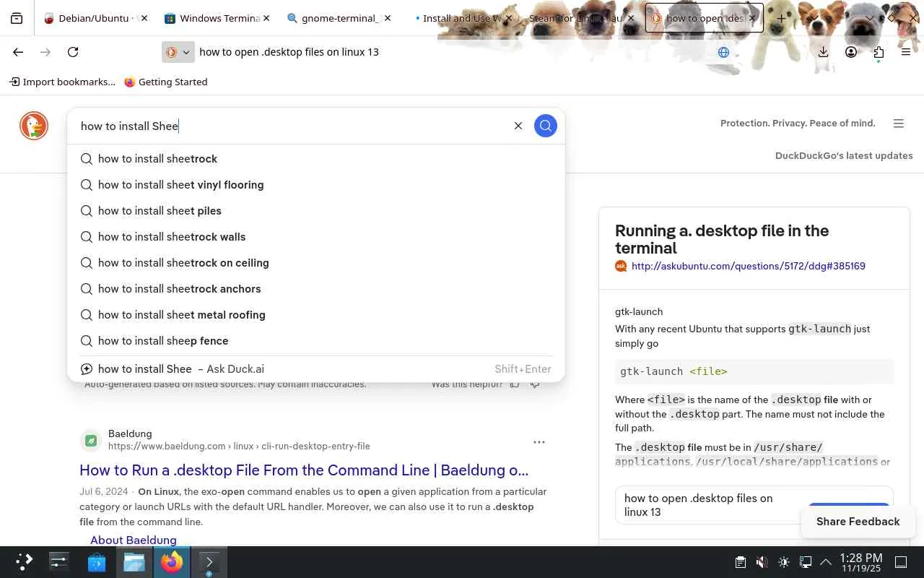Click into the DuckDuckGo search input field
The width and height of the screenshot is (924, 578).
tap(292, 126)
